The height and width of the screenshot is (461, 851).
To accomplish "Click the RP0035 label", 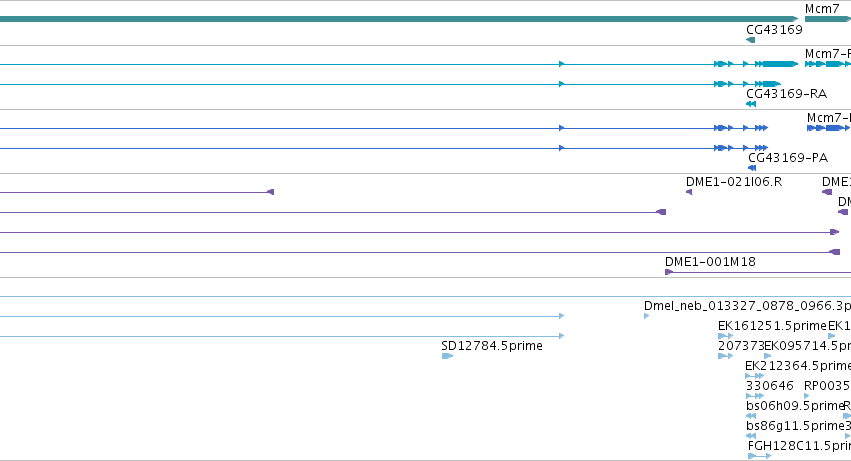I will click(x=827, y=386).
